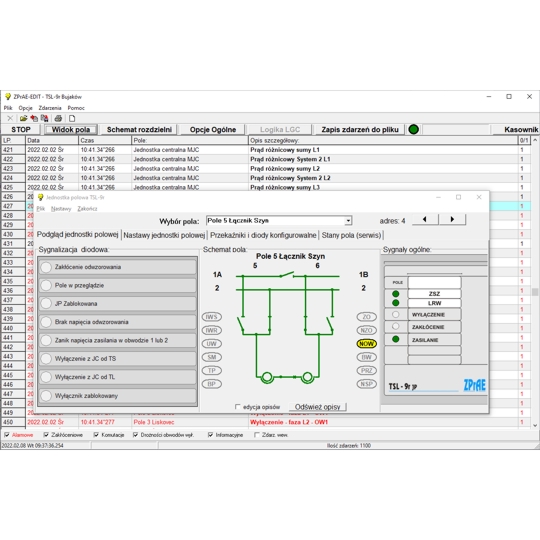The image size is (540, 540).
Task: Click the previous field left arrow
Action: pos(425,219)
